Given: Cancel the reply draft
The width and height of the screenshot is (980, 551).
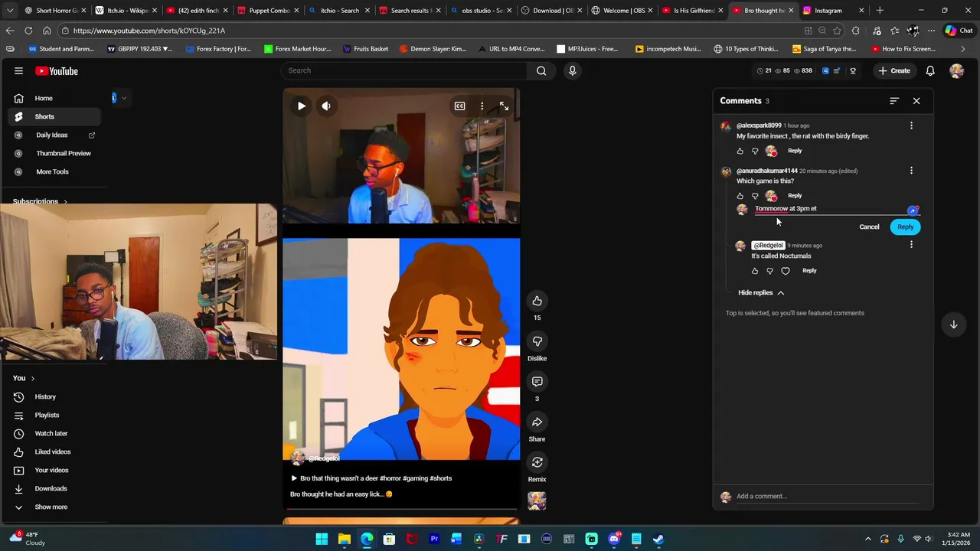Looking at the screenshot, I should coord(869,227).
